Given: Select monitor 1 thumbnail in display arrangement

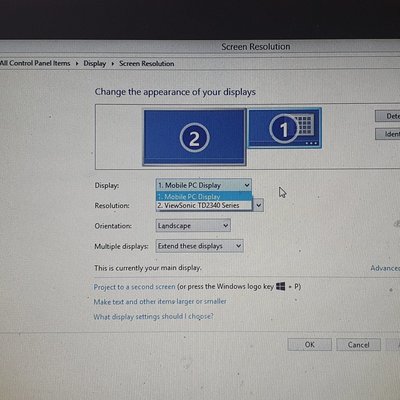Looking at the screenshot, I should pyautogui.click(x=285, y=128).
